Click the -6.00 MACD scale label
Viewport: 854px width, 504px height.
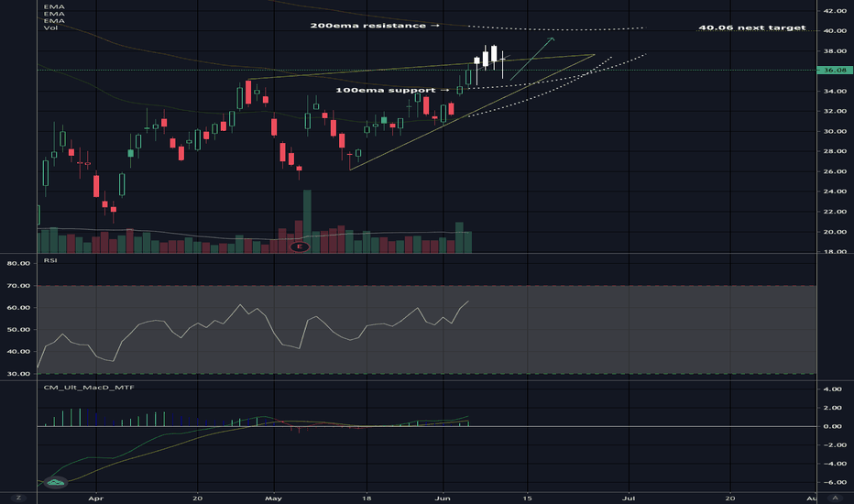(x=835, y=482)
